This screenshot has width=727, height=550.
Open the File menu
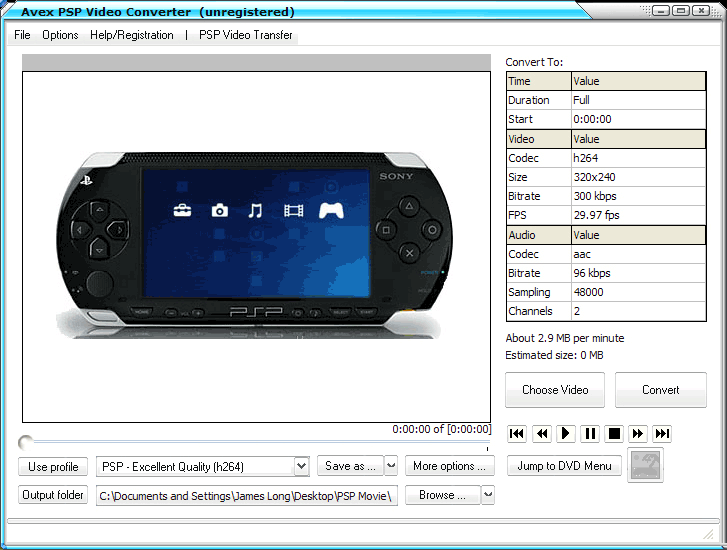tap(22, 35)
